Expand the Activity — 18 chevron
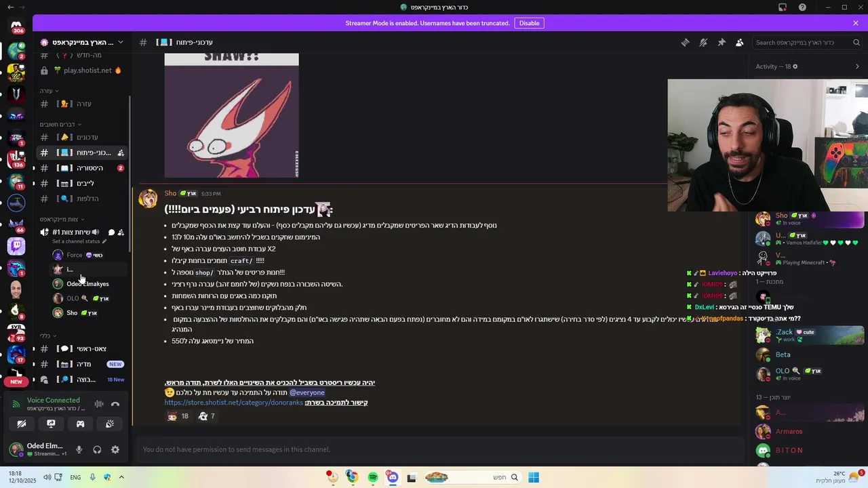Image resolution: width=868 pixels, height=488 pixels. pyautogui.click(x=857, y=66)
